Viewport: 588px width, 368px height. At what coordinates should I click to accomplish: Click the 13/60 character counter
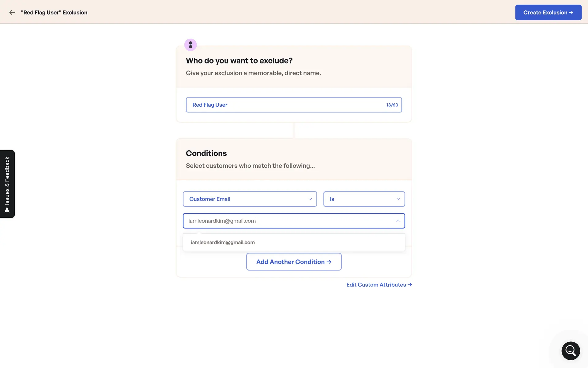coord(392,105)
